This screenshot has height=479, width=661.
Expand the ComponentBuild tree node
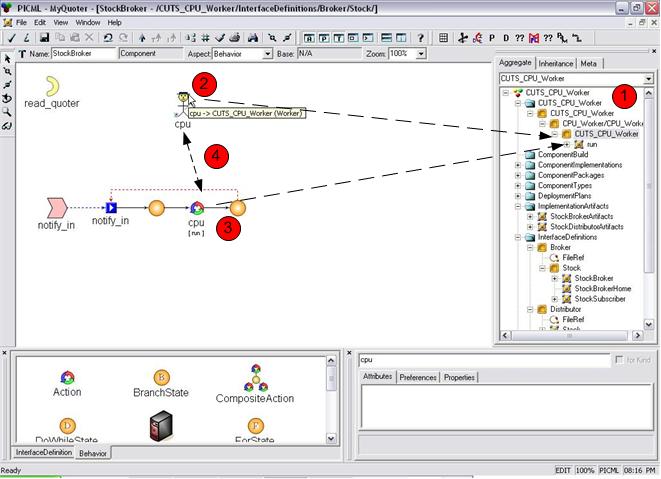[518, 155]
